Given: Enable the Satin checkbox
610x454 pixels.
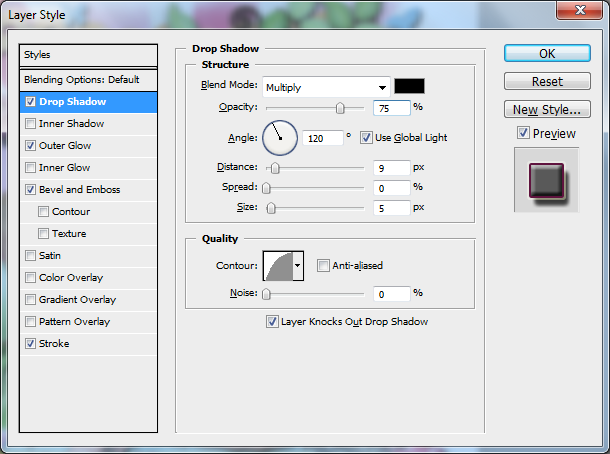Looking at the screenshot, I should click(30, 256).
